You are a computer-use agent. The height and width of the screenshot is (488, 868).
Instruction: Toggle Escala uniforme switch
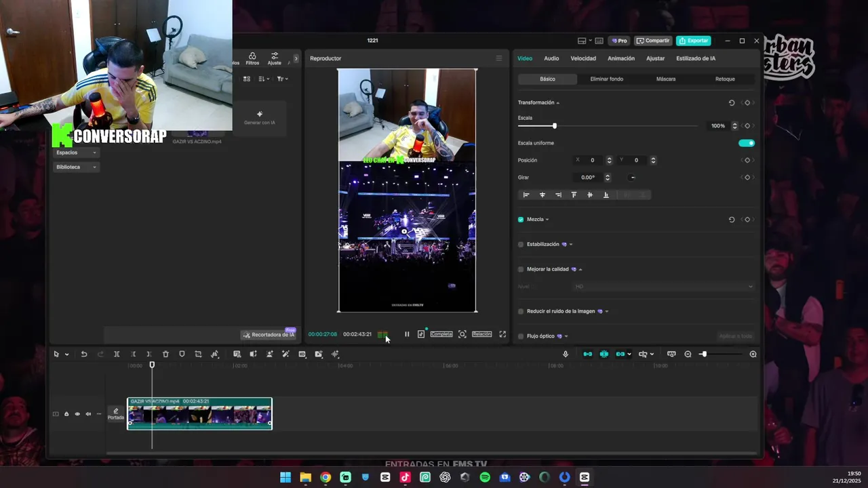point(746,143)
